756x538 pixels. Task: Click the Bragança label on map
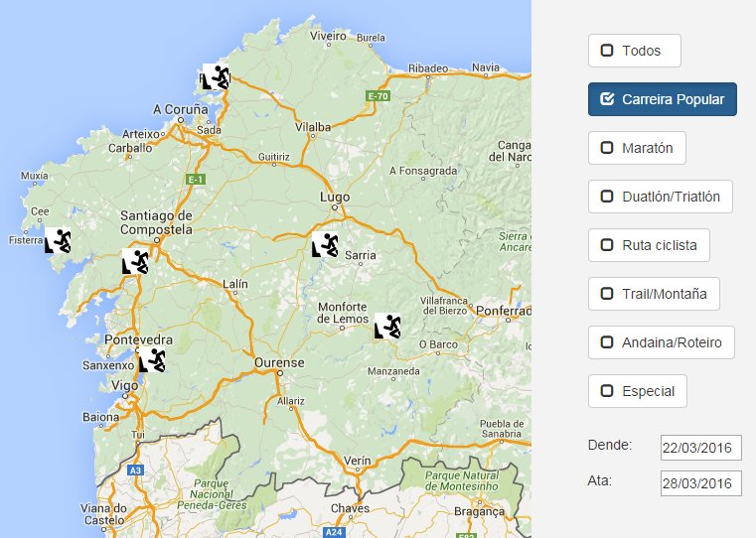coord(479,512)
